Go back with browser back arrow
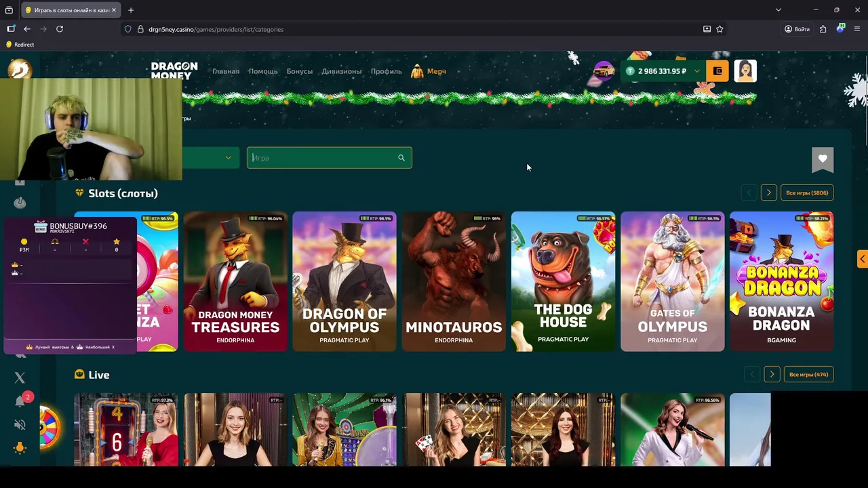This screenshot has width=868, height=488. (x=27, y=29)
